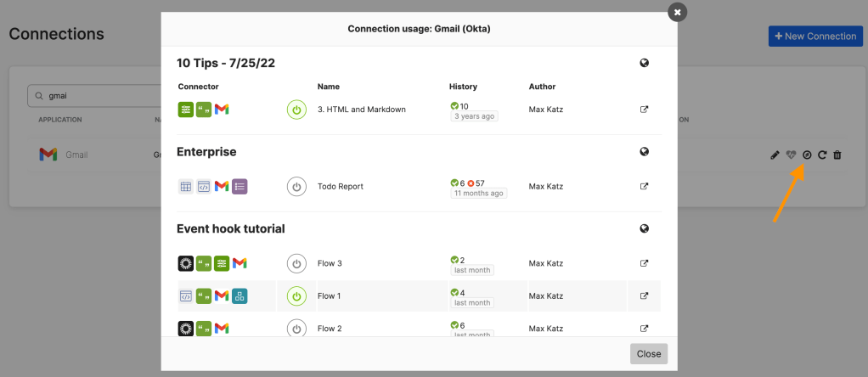Click the History column header

coord(464,87)
